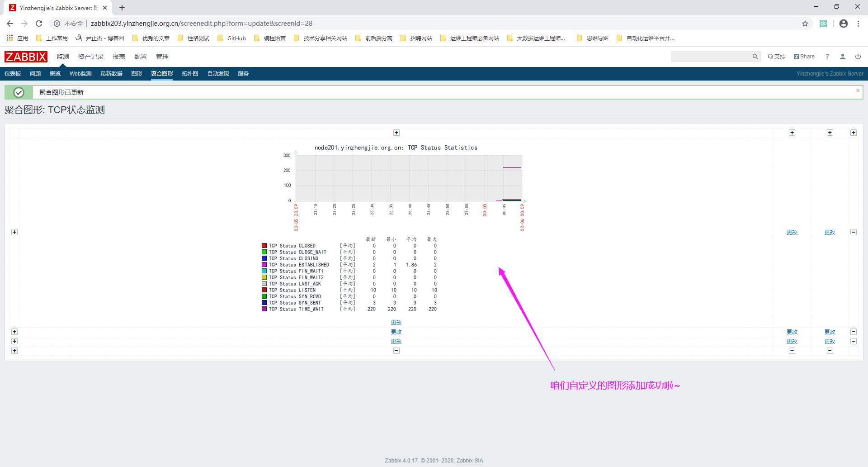The height and width of the screenshot is (467, 868).
Task: Open the Zabbix SIA footer link
Action: 470,461
